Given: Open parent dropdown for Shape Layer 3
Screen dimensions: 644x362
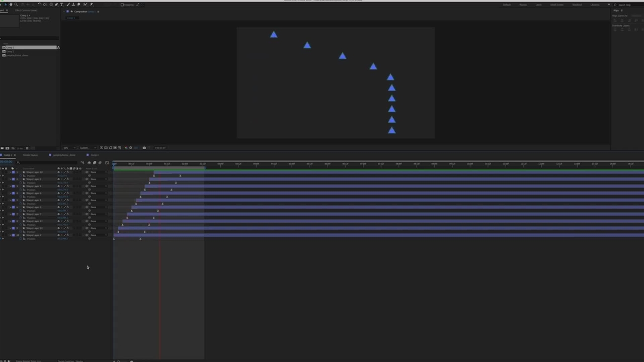Looking at the screenshot, I should click(99, 179).
